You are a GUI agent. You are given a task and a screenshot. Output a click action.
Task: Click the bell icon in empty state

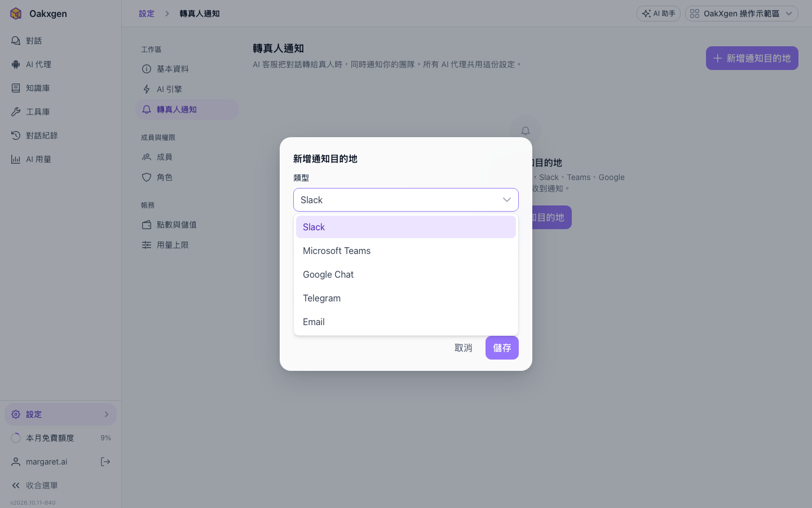525,131
